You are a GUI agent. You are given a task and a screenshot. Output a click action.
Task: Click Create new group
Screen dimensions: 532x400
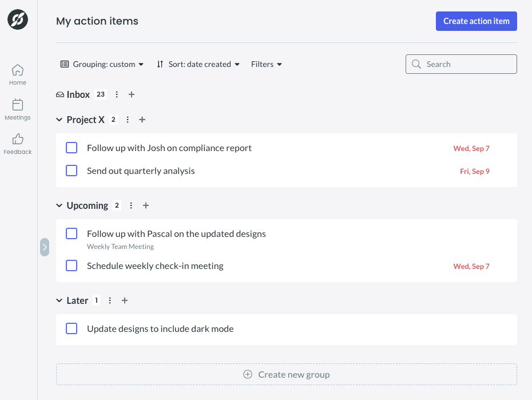[x=287, y=374]
